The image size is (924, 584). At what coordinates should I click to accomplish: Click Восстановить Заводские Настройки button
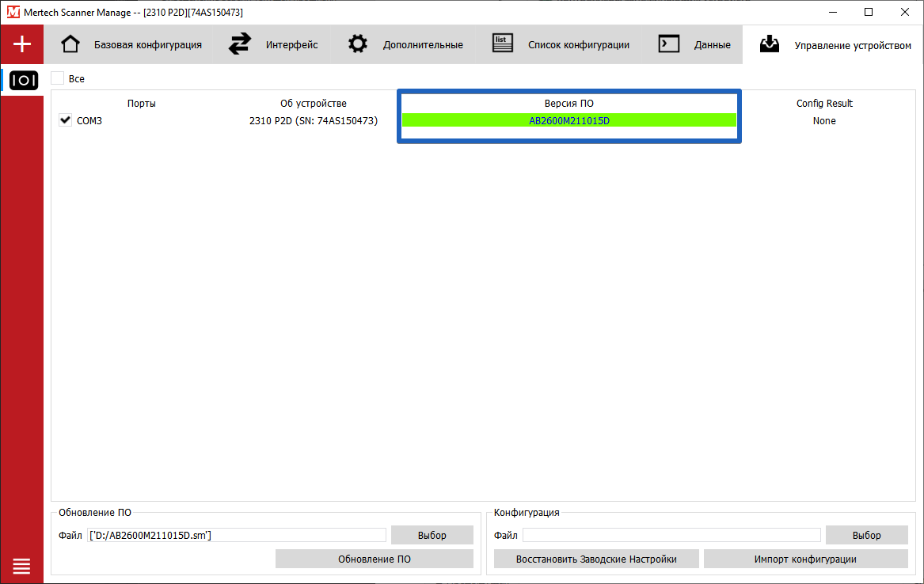click(x=596, y=559)
